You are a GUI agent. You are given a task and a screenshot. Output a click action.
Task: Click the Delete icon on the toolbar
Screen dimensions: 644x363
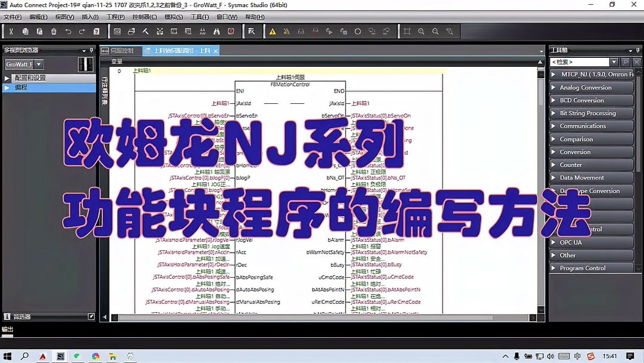[54, 31]
